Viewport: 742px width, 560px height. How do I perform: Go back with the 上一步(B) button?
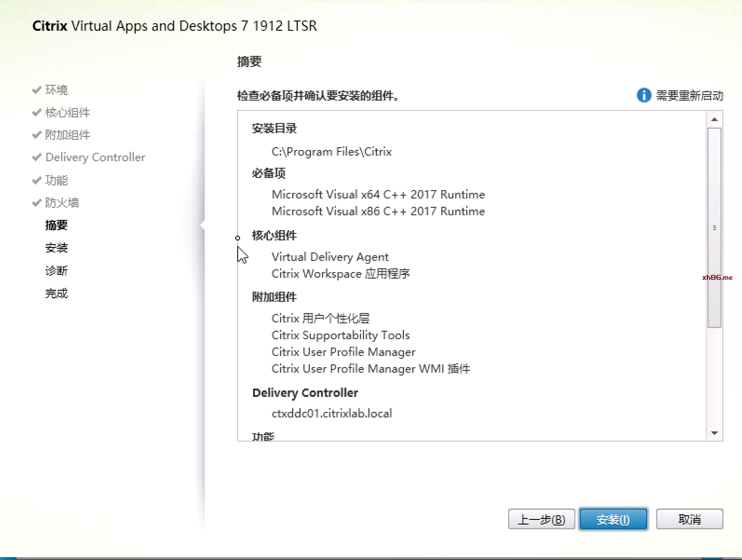541,519
